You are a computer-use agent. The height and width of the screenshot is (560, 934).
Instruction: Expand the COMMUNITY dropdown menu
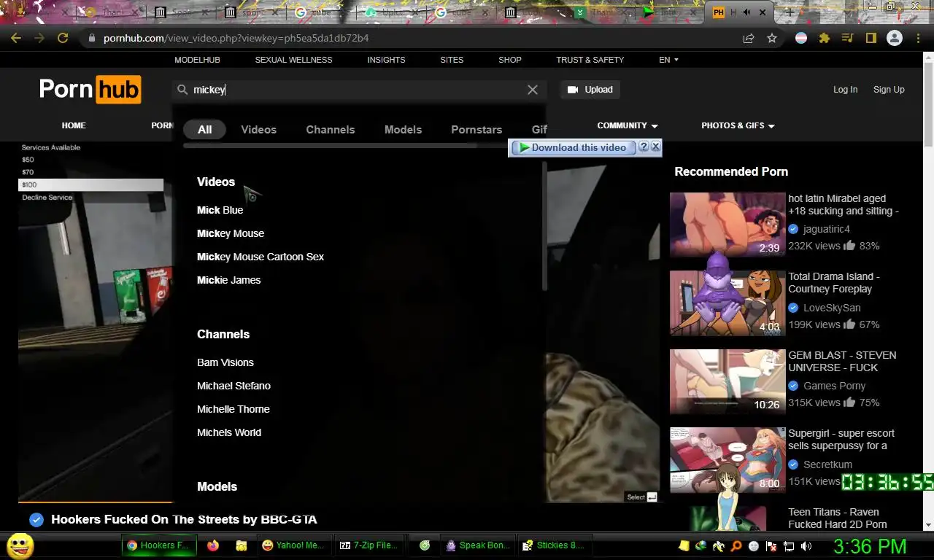pos(627,125)
